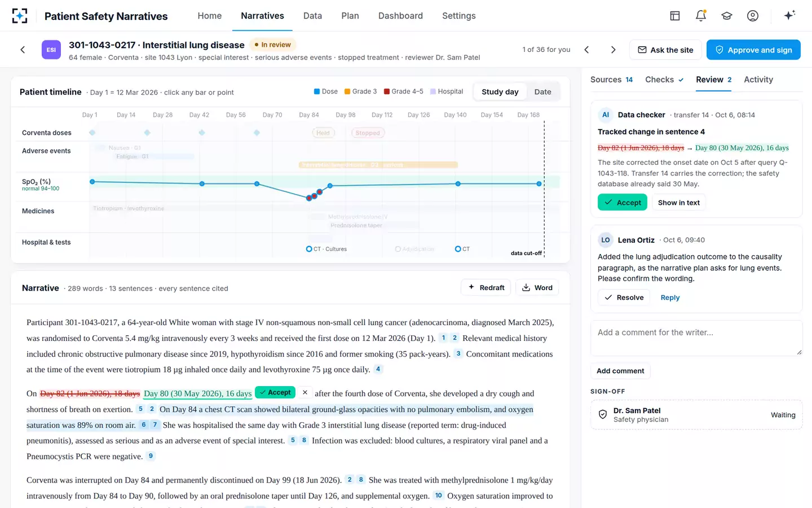Open citation 4 after levothyroxine sentence
The height and width of the screenshot is (508, 812).
(x=378, y=369)
